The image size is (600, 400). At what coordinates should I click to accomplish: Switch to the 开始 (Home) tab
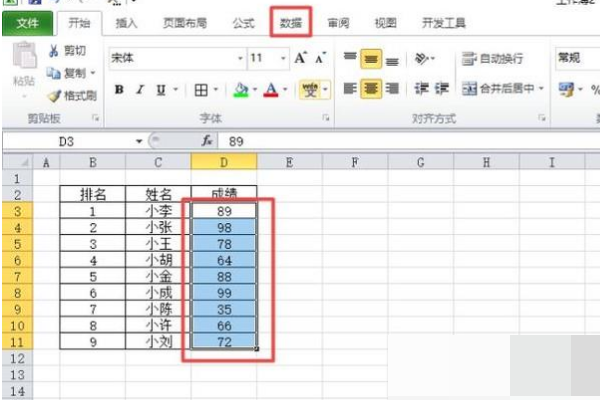coord(79,23)
